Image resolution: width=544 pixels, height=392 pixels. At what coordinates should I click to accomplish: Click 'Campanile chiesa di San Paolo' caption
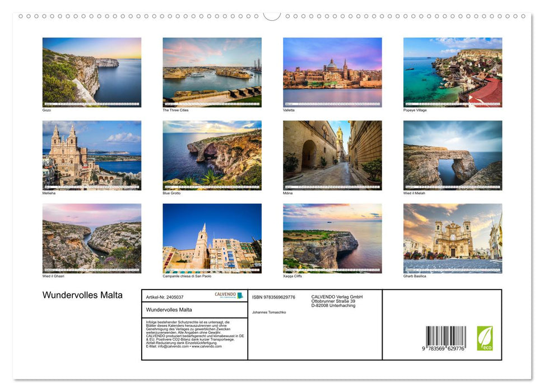pos(187,276)
